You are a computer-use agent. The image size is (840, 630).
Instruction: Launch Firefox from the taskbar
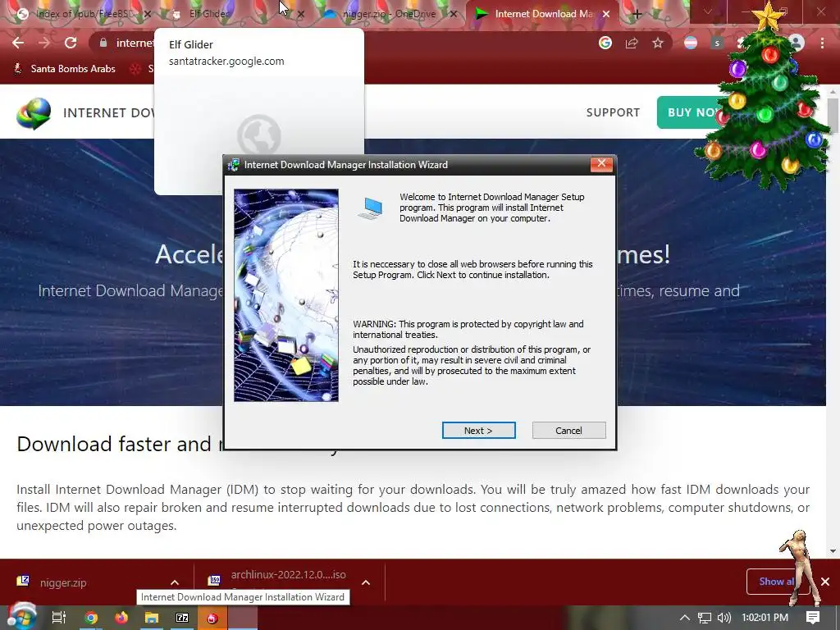[121, 618]
